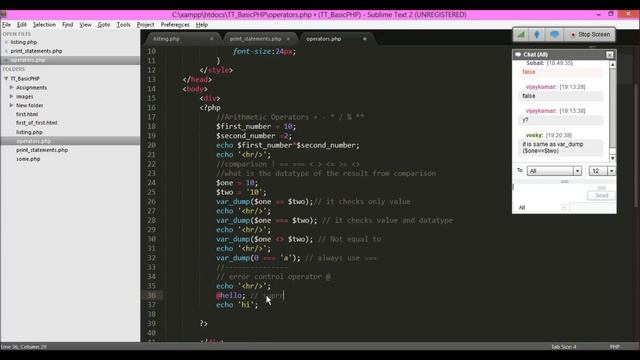
Task: Close operators.php in the Open Files list
Action: tap(6, 60)
